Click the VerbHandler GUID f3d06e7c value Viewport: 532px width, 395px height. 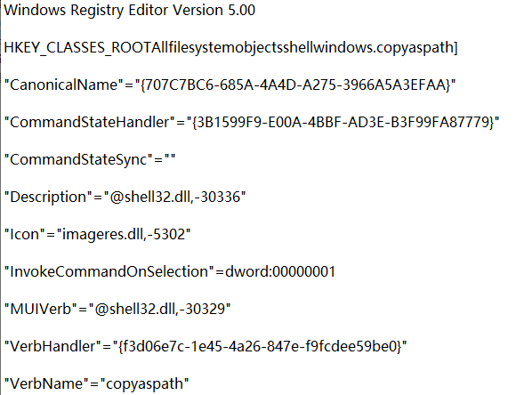[x=260, y=346]
